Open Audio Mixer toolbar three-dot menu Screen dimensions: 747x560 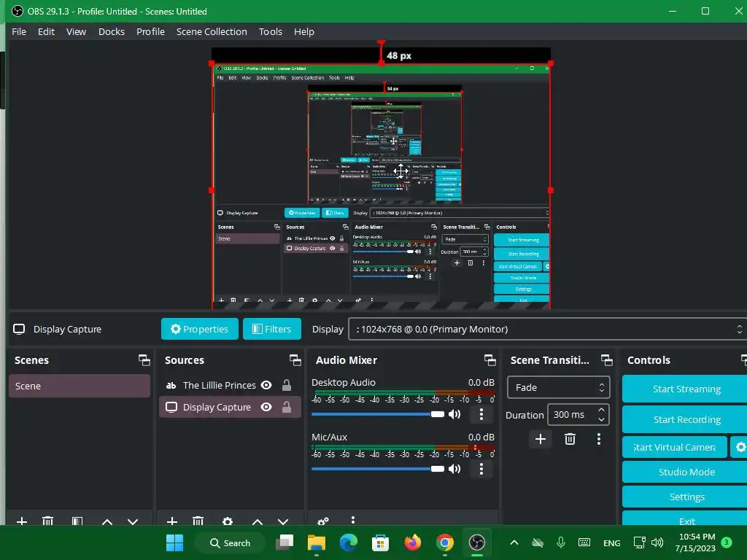tap(352, 520)
